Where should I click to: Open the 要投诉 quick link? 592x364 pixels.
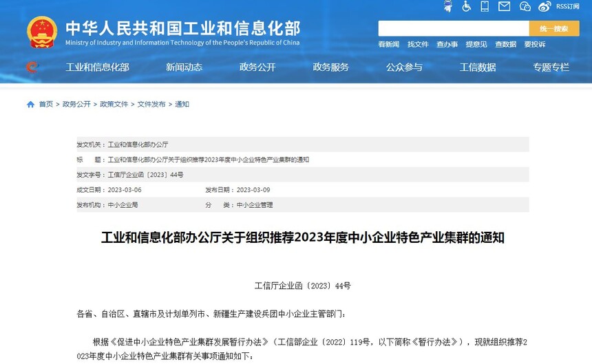coord(535,45)
